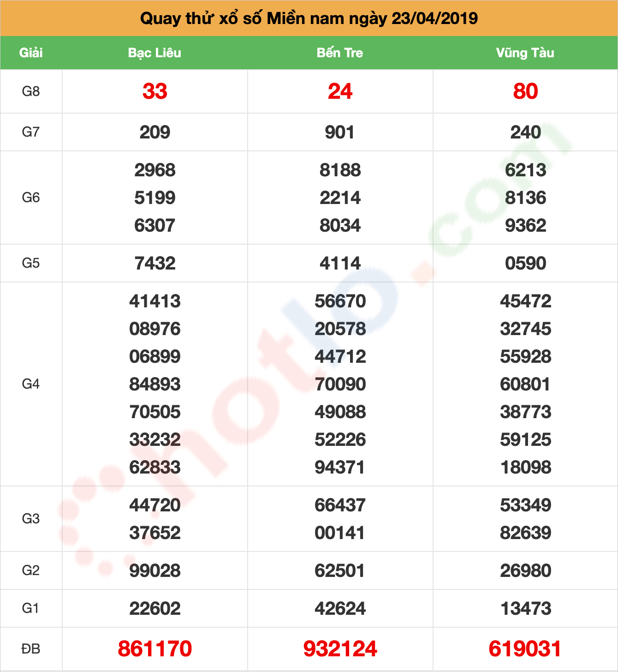Image resolution: width=618 pixels, height=672 pixels.
Task: Click the G3 row label
Action: (x=31, y=519)
